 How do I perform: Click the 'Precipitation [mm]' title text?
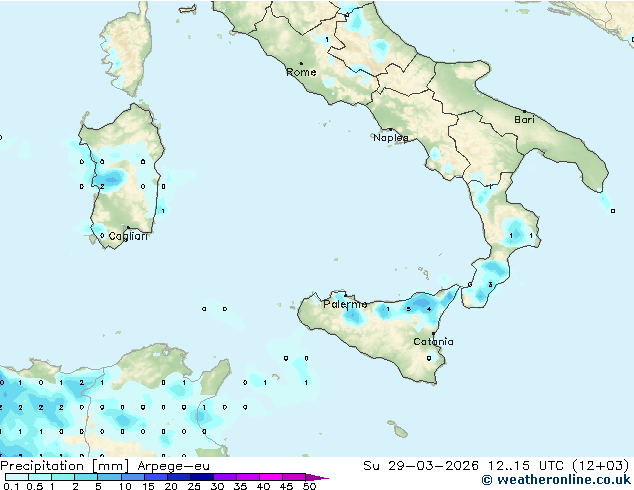click(65, 466)
